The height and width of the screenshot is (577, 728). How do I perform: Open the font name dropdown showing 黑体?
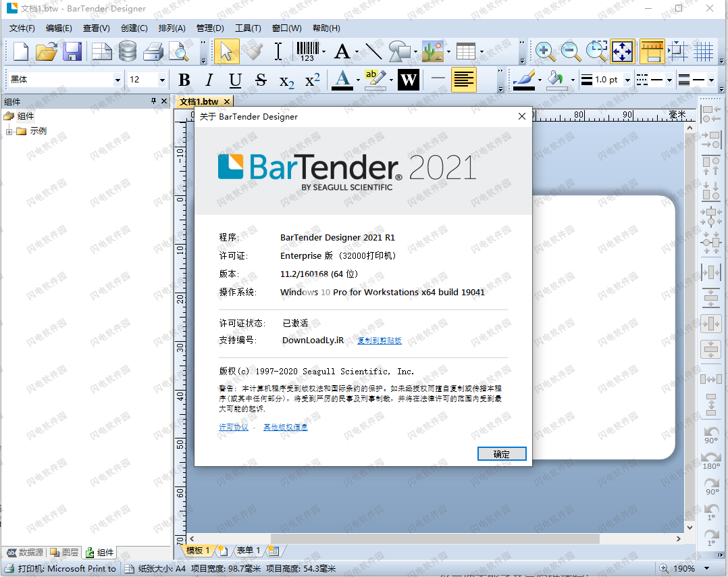pyautogui.click(x=118, y=80)
